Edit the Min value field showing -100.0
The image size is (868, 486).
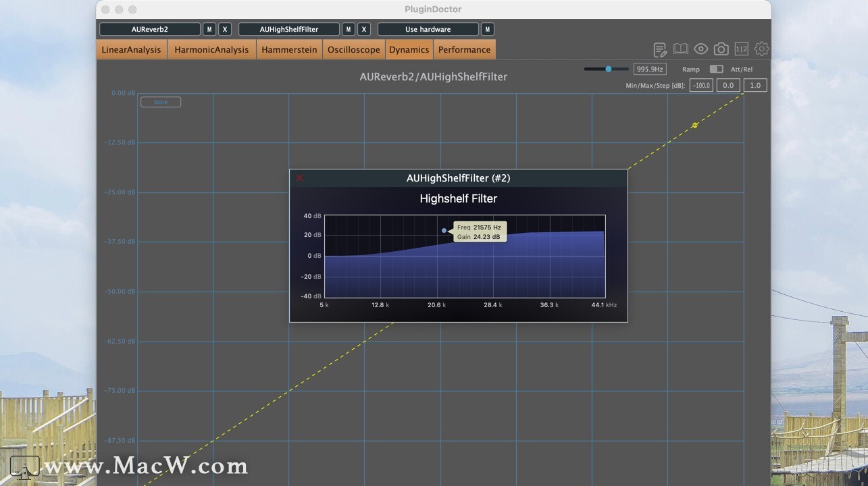click(x=700, y=85)
